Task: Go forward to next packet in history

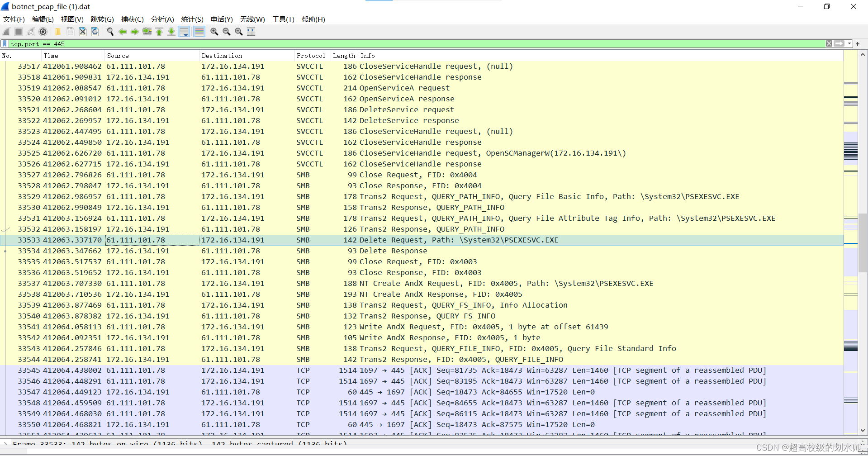Action: (134, 32)
